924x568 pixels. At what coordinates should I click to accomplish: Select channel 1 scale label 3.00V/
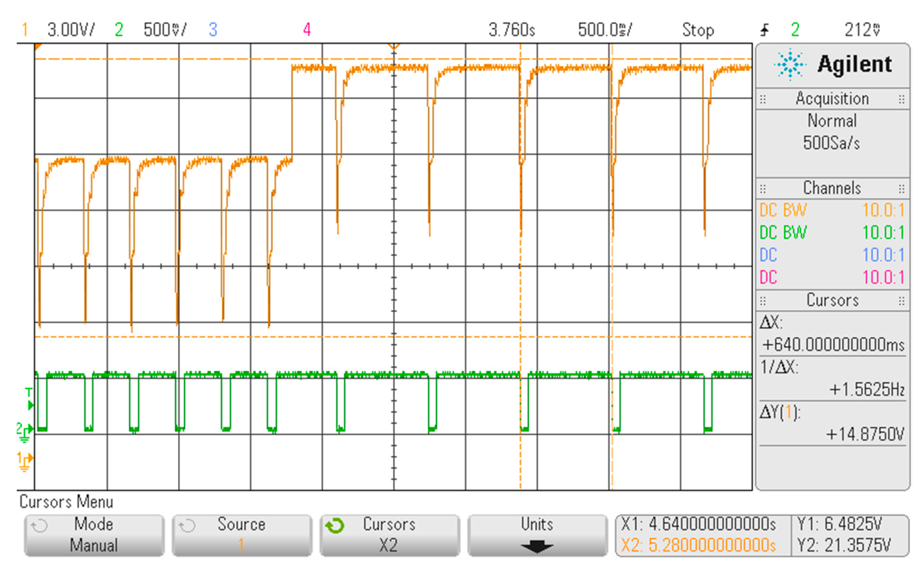(x=71, y=30)
